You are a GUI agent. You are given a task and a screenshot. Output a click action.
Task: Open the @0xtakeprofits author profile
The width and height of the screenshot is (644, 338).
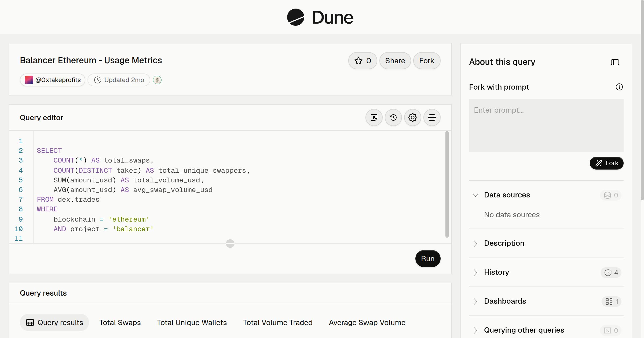coord(53,80)
